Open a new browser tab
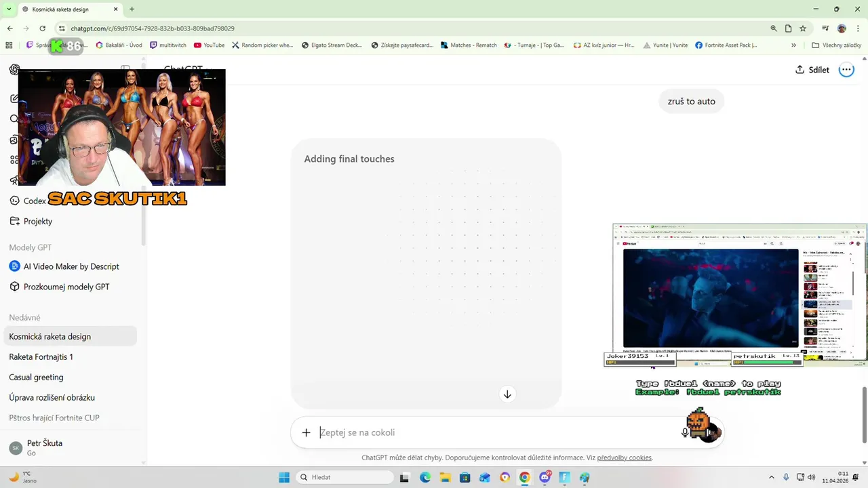Image resolution: width=868 pixels, height=488 pixels. (132, 9)
